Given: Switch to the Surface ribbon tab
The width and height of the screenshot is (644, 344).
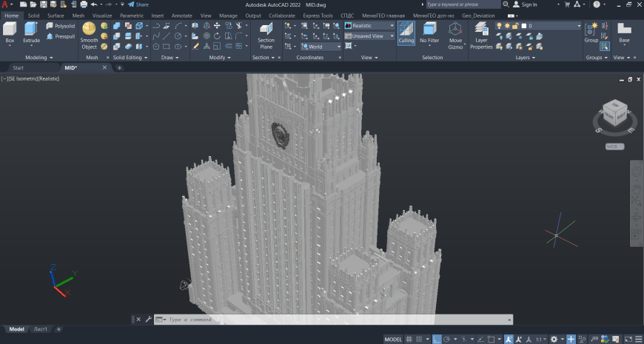Looking at the screenshot, I should click(x=56, y=16).
